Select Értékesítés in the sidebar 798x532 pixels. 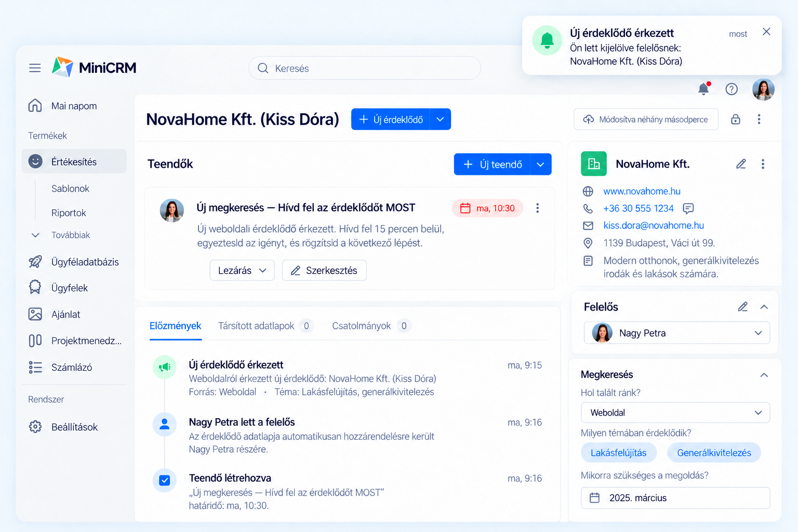[74, 162]
